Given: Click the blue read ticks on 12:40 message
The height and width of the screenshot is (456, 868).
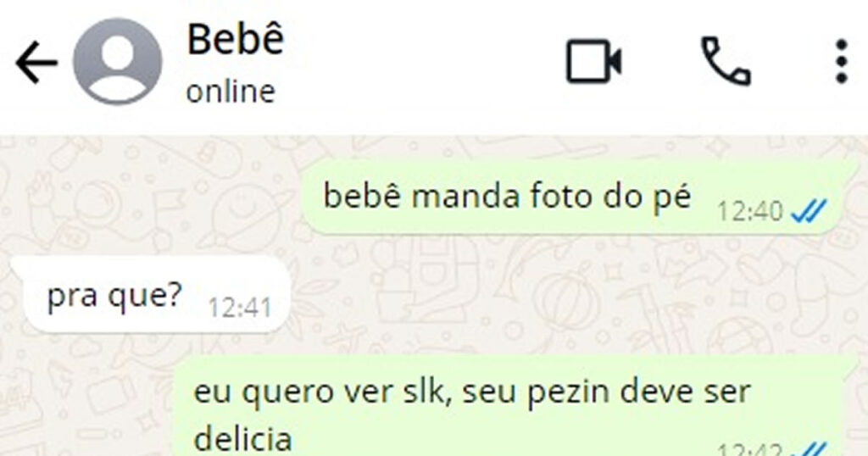Looking at the screenshot, I should pyautogui.click(x=809, y=211).
